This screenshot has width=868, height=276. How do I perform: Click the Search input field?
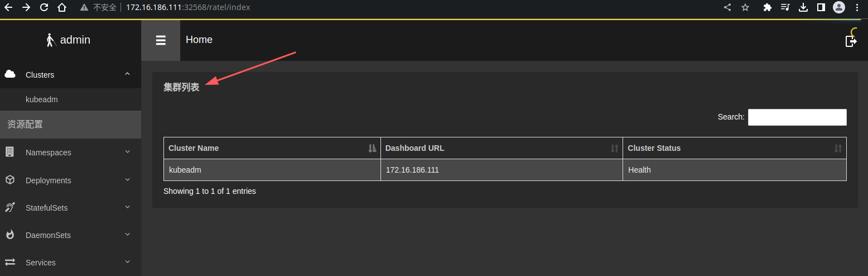(797, 117)
